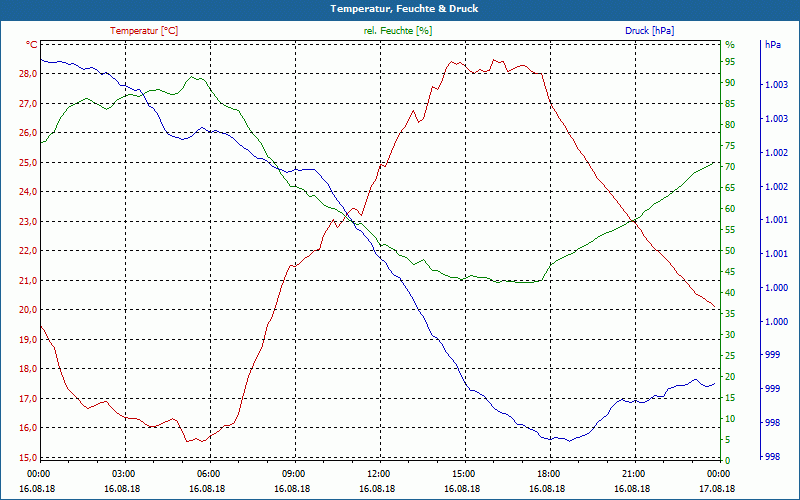Viewport: 800px width, 500px height.
Task: Click the 19,0 temperature axis tick
Action: click(28, 339)
